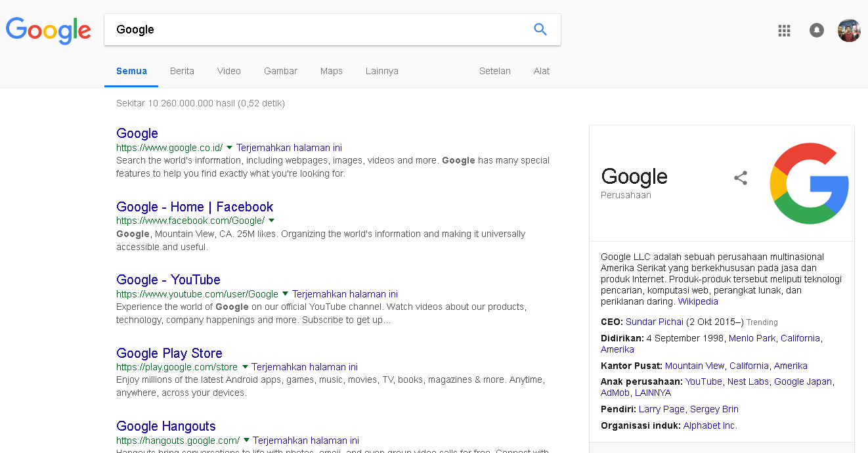Image resolution: width=868 pixels, height=453 pixels.
Task: Click the blue search magnifier icon
Action: pyautogui.click(x=540, y=30)
